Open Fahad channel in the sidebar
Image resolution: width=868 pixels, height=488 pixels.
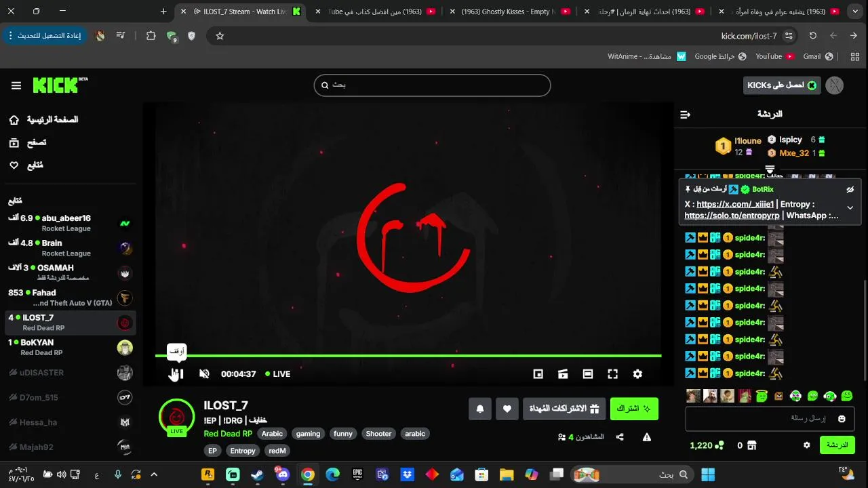[69, 298]
